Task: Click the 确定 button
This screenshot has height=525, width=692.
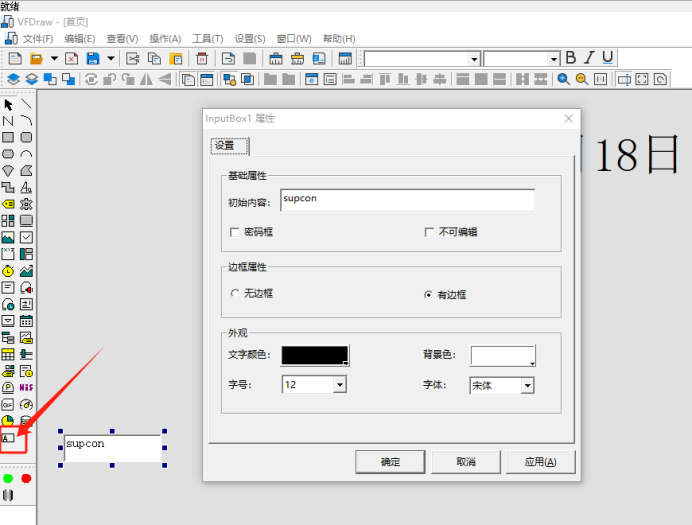Action: [390, 462]
